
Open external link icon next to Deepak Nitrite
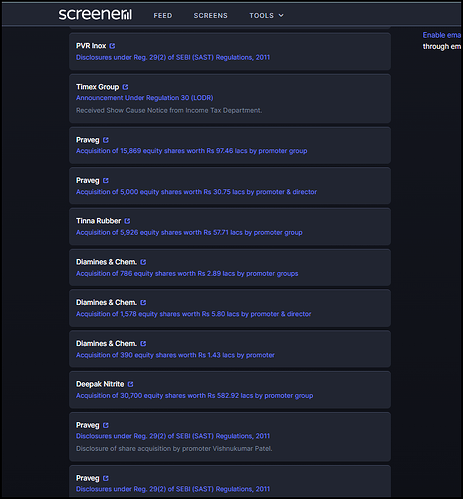[130, 384]
